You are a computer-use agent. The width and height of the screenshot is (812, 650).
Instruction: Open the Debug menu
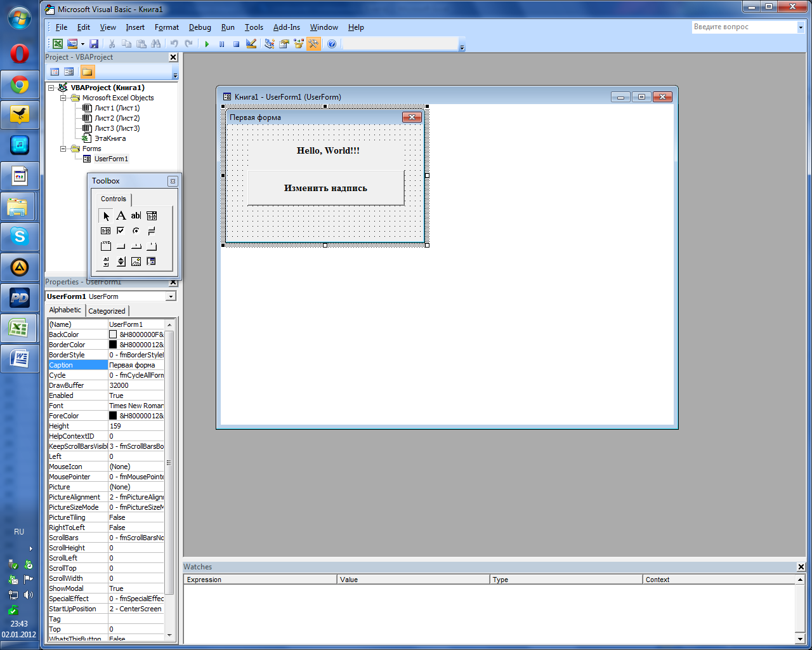pos(200,27)
